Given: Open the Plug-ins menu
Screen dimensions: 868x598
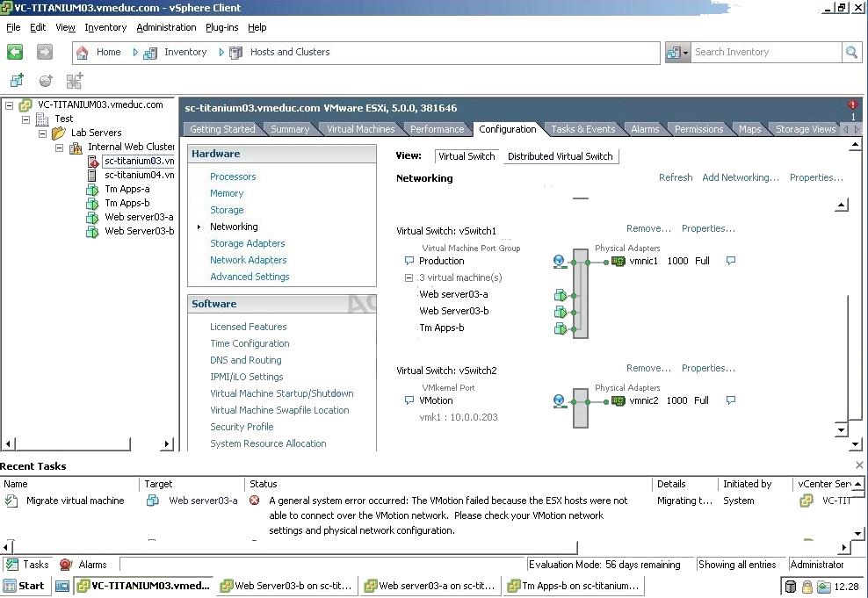Looking at the screenshot, I should coord(221,27).
